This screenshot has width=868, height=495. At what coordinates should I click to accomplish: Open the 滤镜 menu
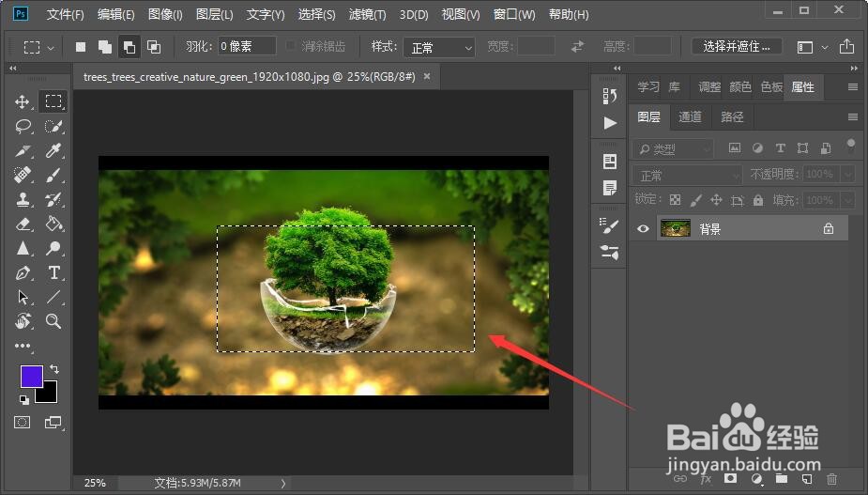click(x=368, y=14)
